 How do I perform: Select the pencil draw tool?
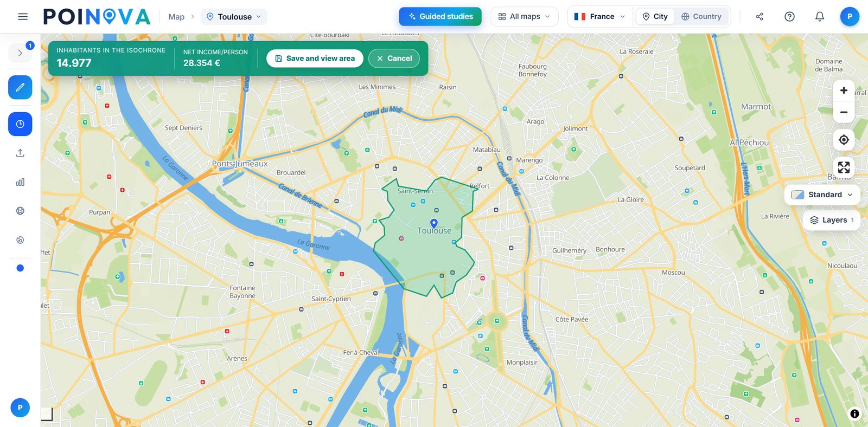tap(20, 87)
